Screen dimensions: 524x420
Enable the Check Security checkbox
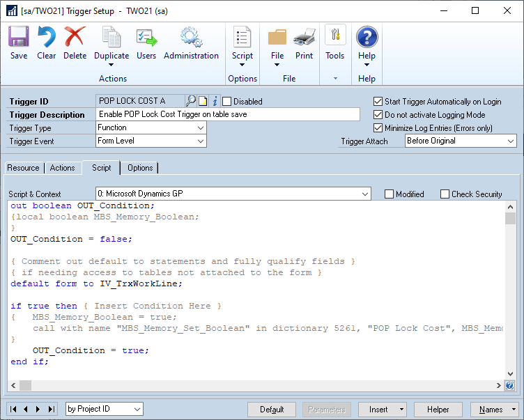pyautogui.click(x=445, y=194)
